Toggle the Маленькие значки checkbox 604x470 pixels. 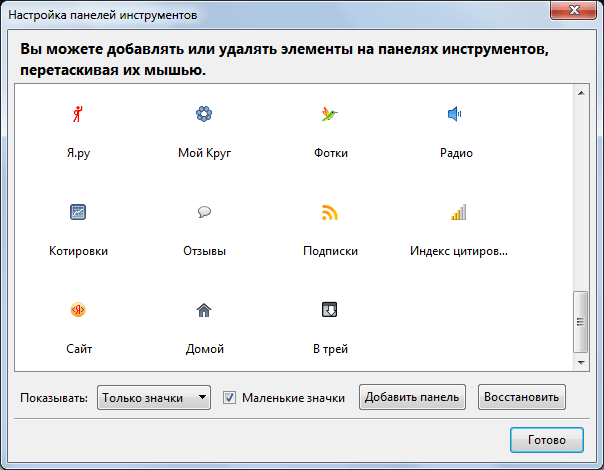point(230,398)
